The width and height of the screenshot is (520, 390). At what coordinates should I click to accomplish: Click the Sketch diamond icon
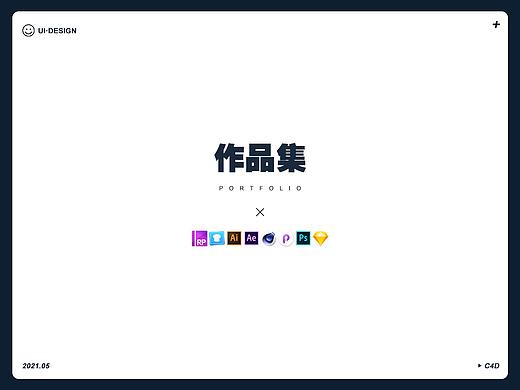pos(321,239)
